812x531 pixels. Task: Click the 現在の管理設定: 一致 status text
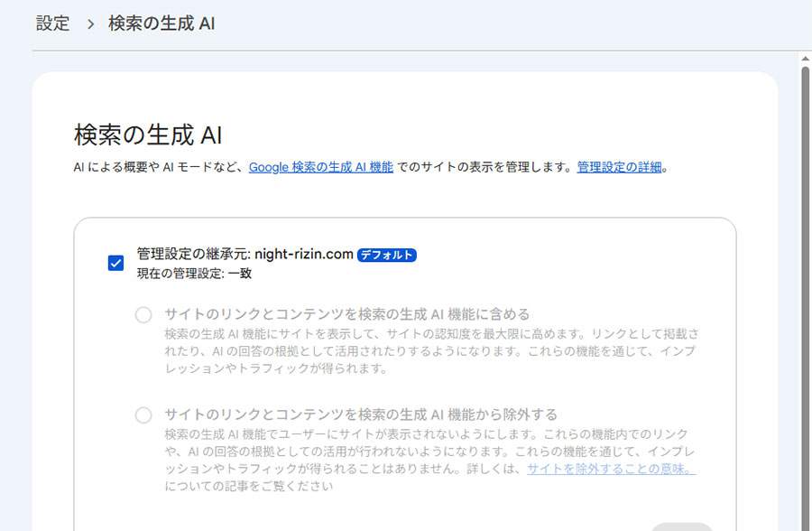(194, 274)
